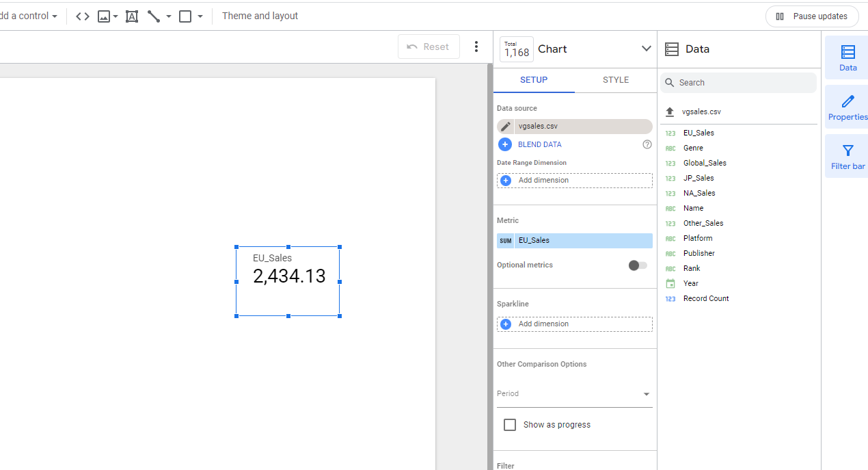Screen dimensions: 868x470
Task: Enable the Show as progress checkbox
Action: (x=510, y=425)
